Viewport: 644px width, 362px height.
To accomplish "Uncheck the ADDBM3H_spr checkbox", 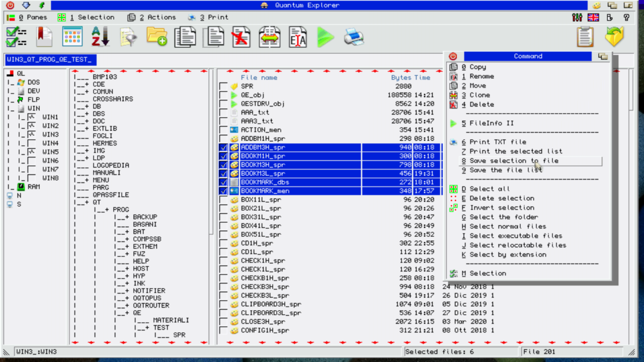I will click(223, 147).
